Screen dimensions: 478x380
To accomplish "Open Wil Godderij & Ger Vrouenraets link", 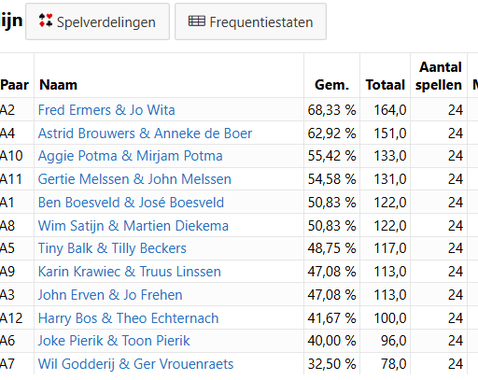I will point(136,364).
